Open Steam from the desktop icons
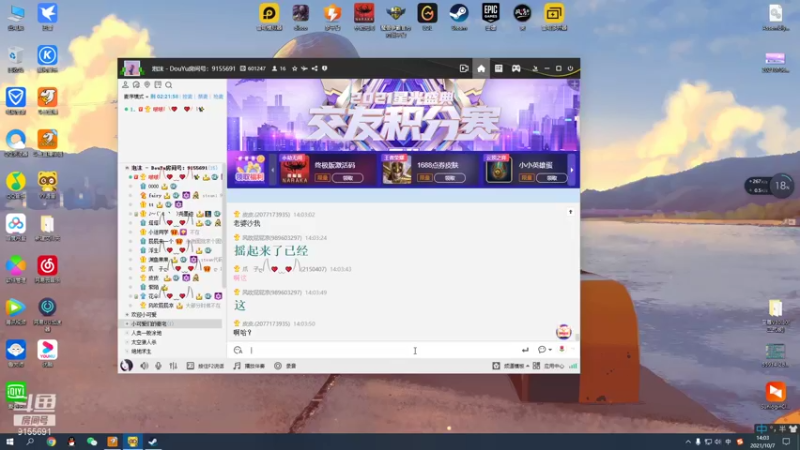The width and height of the screenshot is (800, 450). [x=459, y=16]
